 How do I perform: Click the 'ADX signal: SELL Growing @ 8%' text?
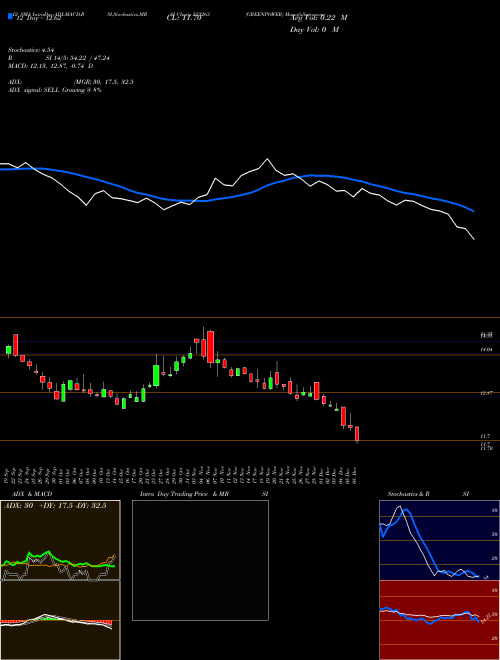(55, 90)
